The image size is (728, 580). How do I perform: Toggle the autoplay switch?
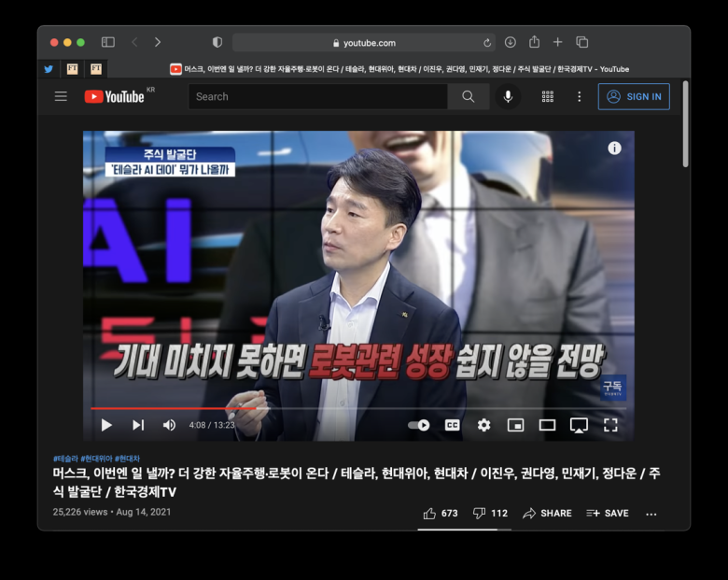click(419, 425)
